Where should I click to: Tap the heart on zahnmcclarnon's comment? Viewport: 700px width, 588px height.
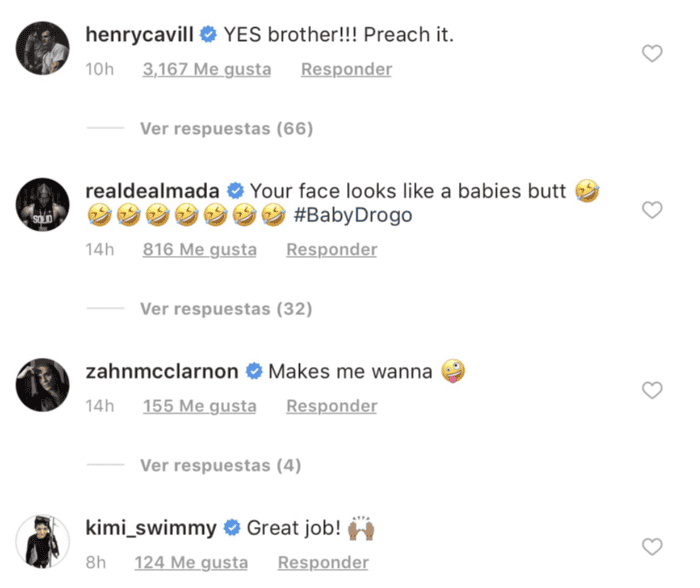652,390
